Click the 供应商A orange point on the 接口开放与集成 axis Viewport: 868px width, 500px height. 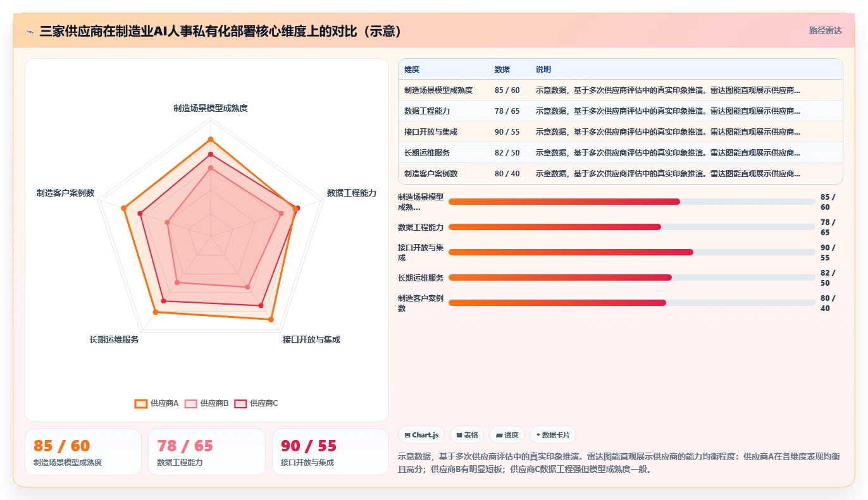click(271, 320)
